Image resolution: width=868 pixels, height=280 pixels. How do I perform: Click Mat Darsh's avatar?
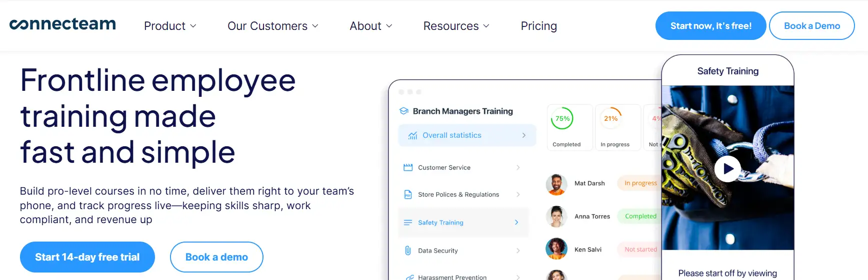pos(556,184)
